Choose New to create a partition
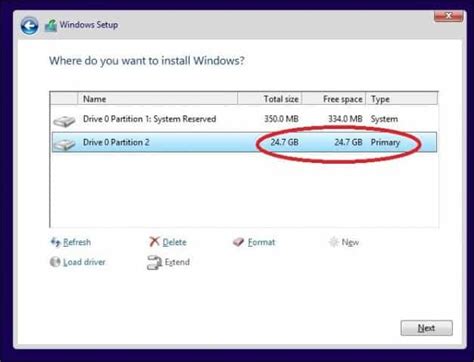Image resolution: width=474 pixels, height=362 pixels. pos(350,242)
